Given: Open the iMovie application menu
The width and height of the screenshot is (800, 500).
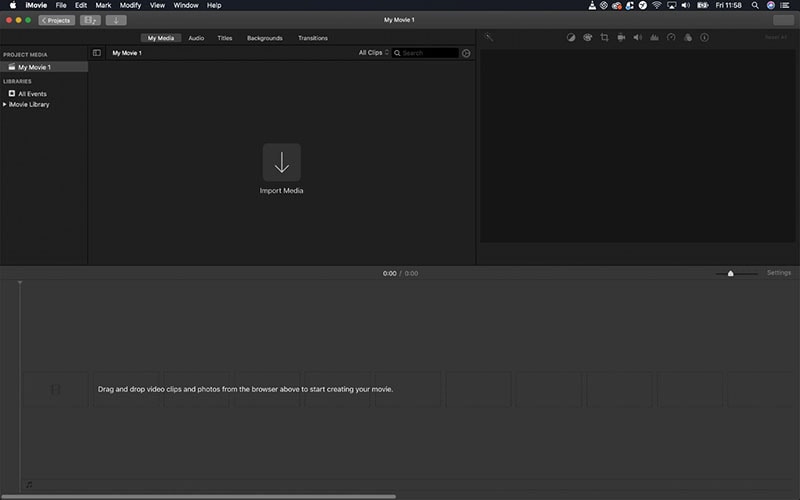Looking at the screenshot, I should 36,5.
